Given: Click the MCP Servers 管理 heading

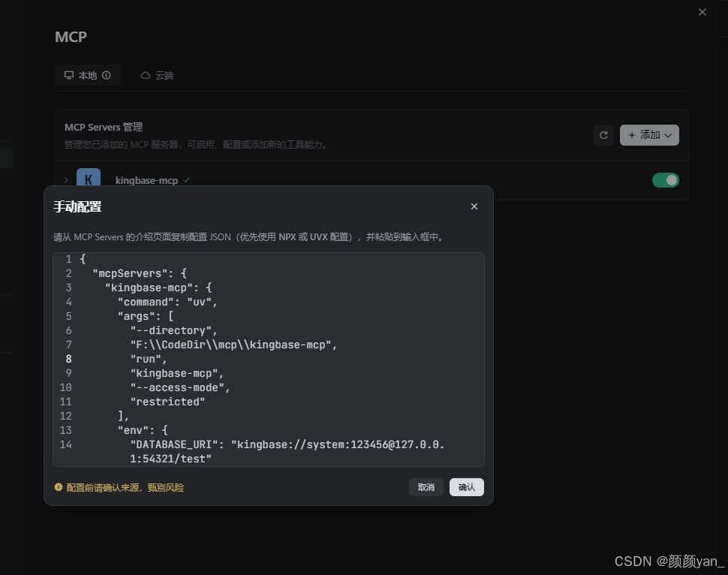Looking at the screenshot, I should coord(104,128).
